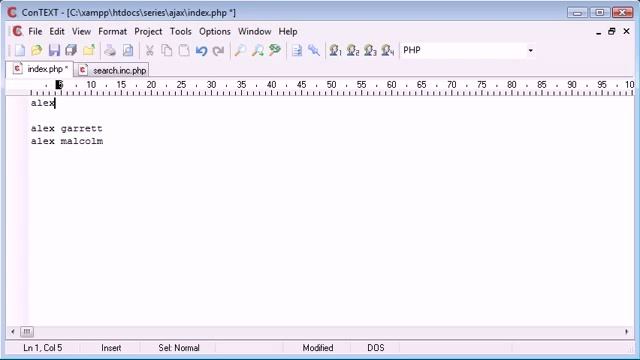The width and height of the screenshot is (640, 360).
Task: Click the horizontal scrollbar thumb
Action: click(x=27, y=332)
